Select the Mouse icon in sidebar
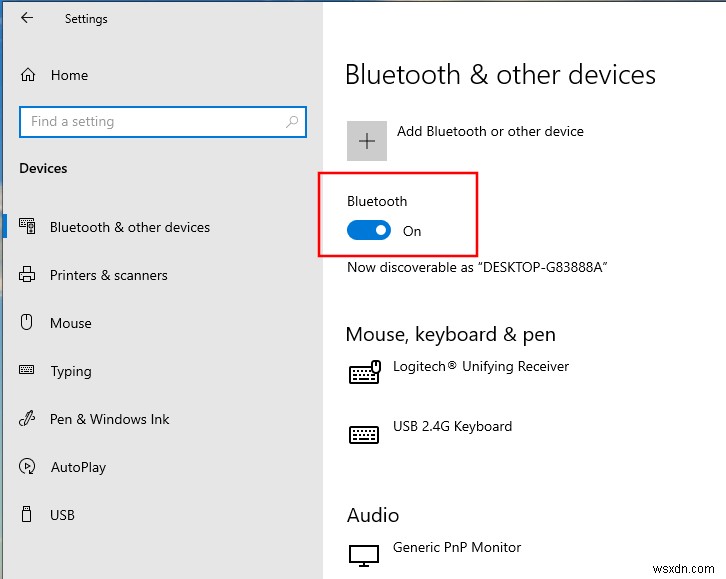Screen dimensions: 726x579 pos(27,322)
